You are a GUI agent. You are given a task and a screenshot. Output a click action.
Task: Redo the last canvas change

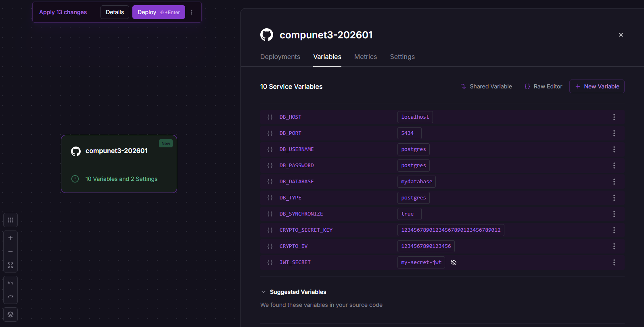click(x=10, y=297)
